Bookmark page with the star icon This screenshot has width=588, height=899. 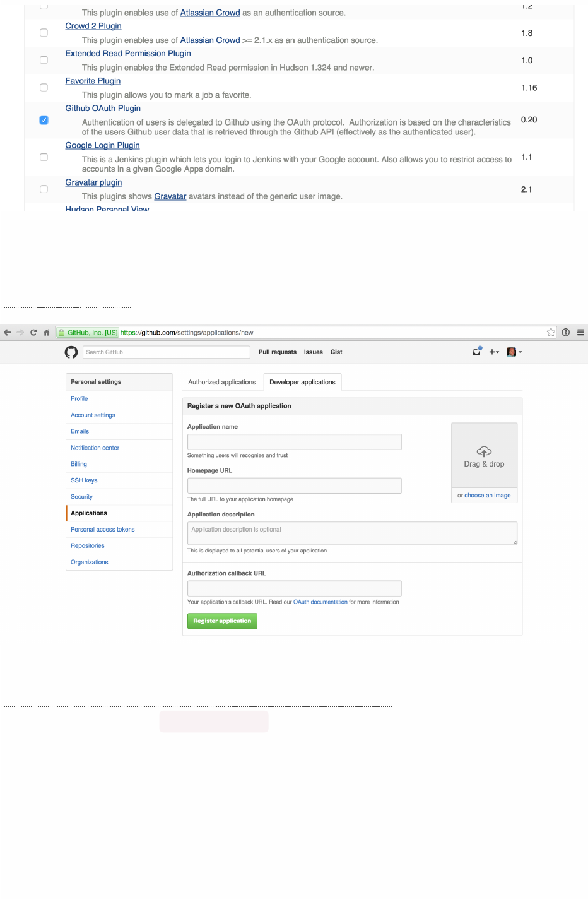click(x=551, y=333)
